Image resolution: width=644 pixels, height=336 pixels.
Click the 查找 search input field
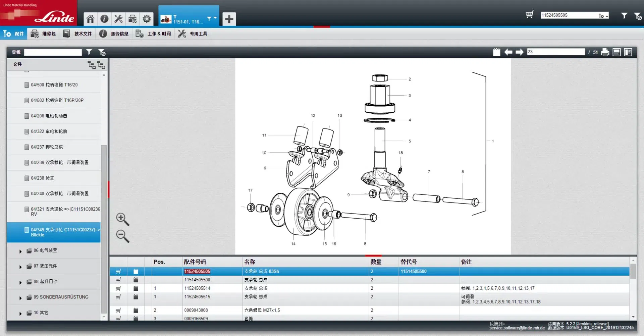[x=53, y=52]
